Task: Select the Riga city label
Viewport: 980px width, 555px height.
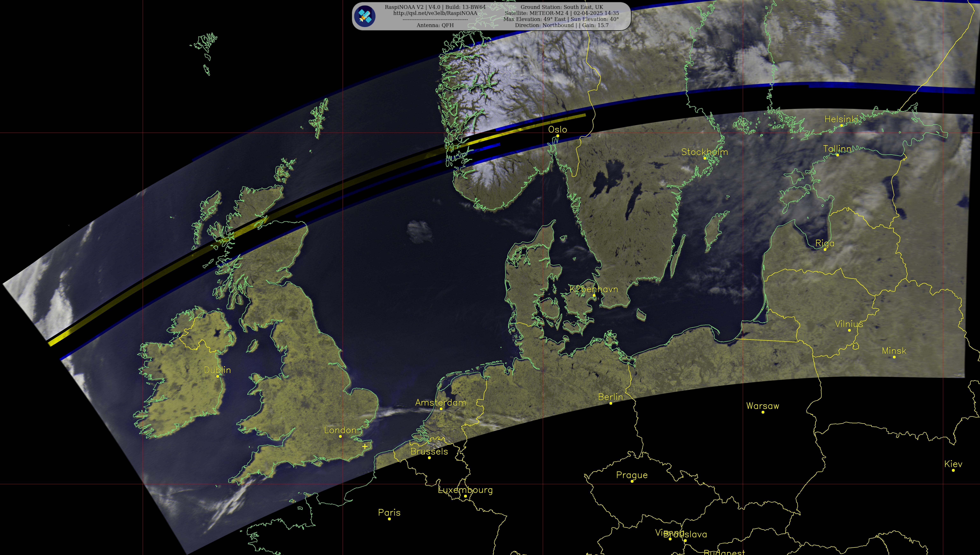Action: (x=825, y=243)
